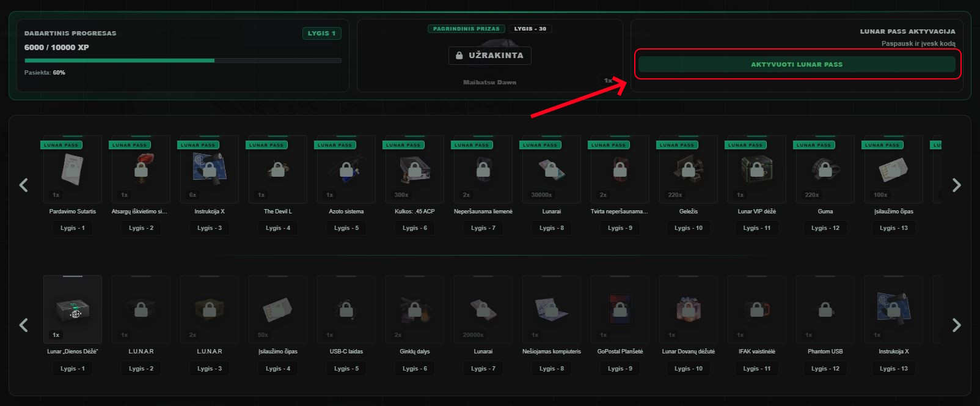Open the 50x Įsilaužimo čipas reward
Viewport: 980px width, 406px height.
(278, 309)
